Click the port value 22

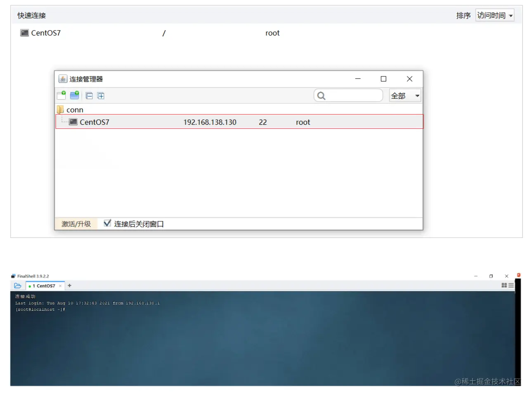click(263, 122)
